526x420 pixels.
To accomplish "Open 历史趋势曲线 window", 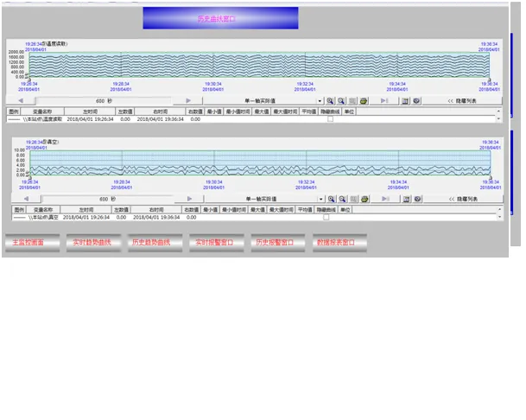I will (x=155, y=242).
